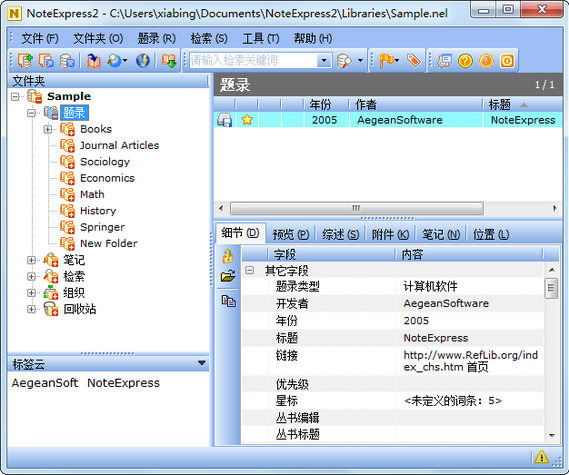Click the save disk icon on 2005 record
The image size is (569, 475).
[x=224, y=120]
